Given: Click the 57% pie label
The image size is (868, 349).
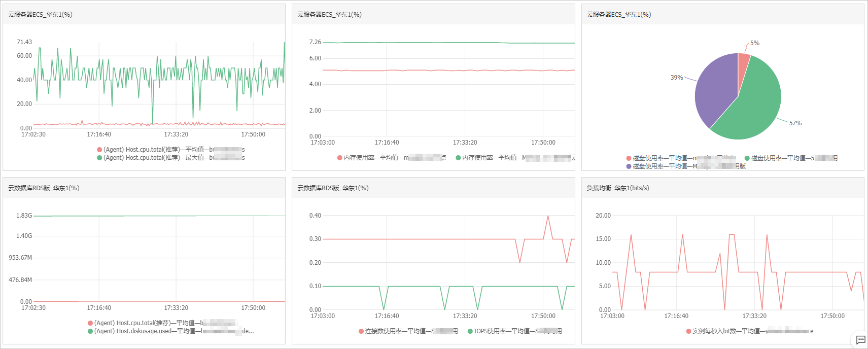Looking at the screenshot, I should click(x=795, y=123).
